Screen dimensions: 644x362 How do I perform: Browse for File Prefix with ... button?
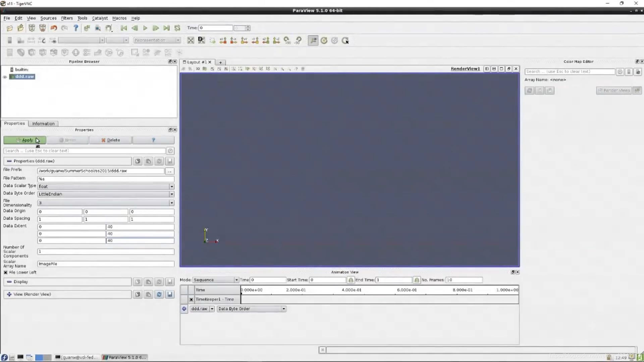[170, 171]
